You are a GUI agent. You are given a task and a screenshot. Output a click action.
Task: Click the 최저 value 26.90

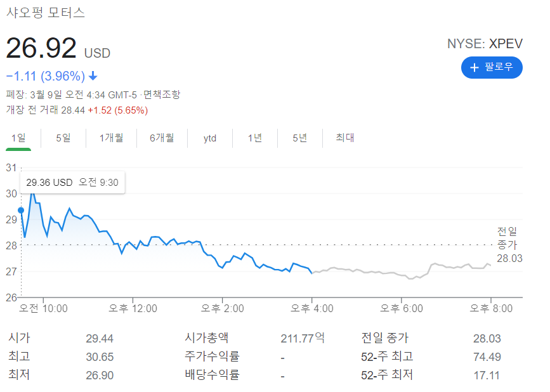point(100,376)
